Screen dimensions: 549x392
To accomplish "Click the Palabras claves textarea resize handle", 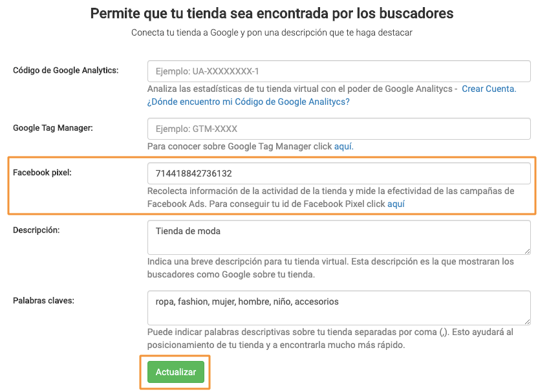I will 527,322.
